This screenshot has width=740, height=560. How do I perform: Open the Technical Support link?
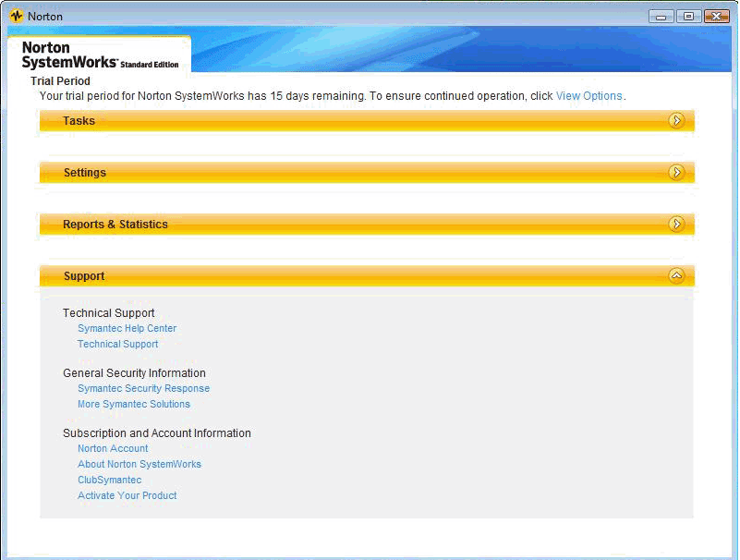[x=117, y=344]
